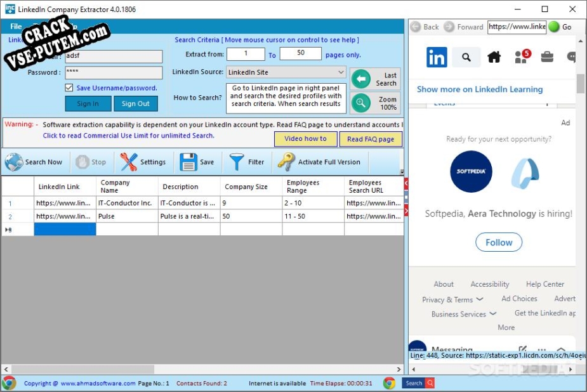The image size is (587, 392).
Task: Click the Extract from page field
Action: (x=246, y=53)
